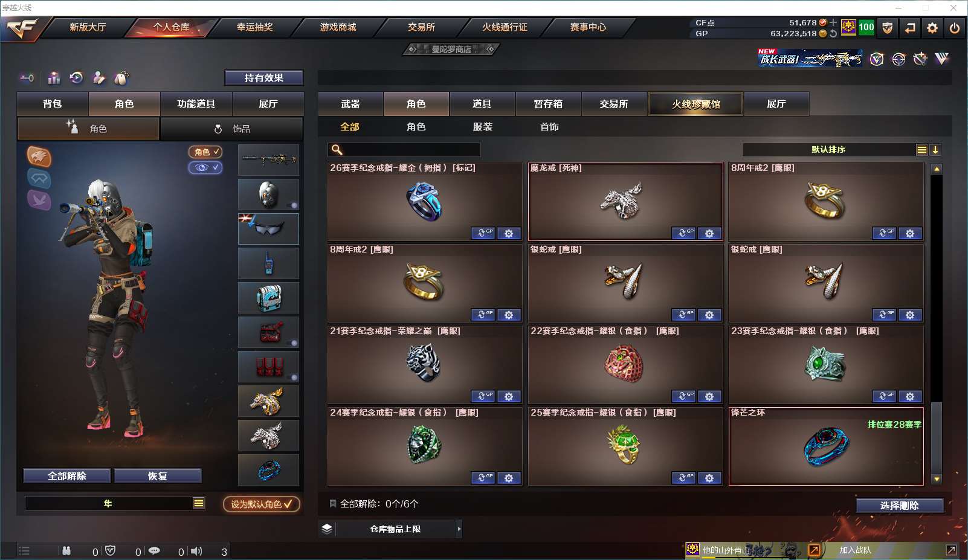Select the eagle head character icon
This screenshot has height=560, width=968.
click(39, 157)
